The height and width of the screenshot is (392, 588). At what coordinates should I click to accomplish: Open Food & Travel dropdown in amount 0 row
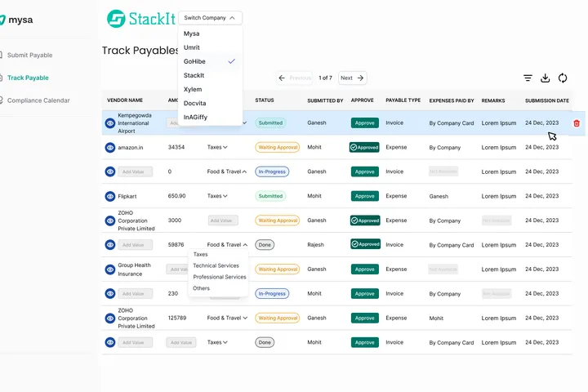point(227,171)
